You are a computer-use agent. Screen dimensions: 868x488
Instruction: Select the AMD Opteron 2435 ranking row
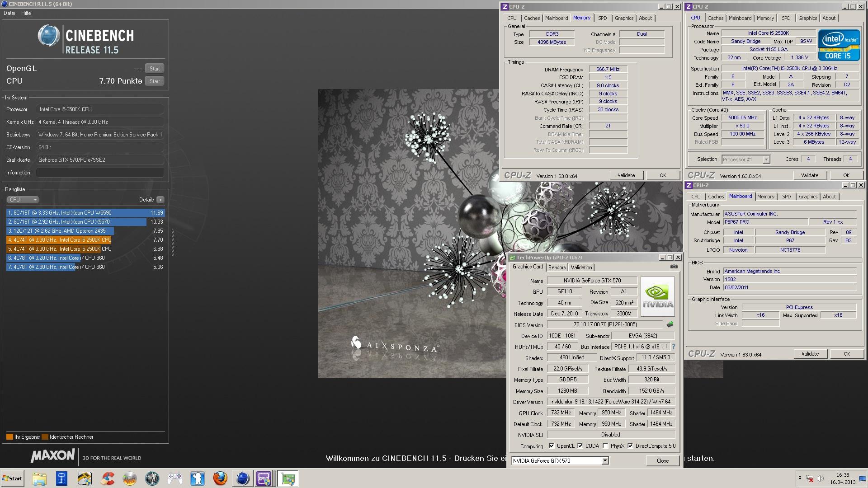click(x=85, y=231)
